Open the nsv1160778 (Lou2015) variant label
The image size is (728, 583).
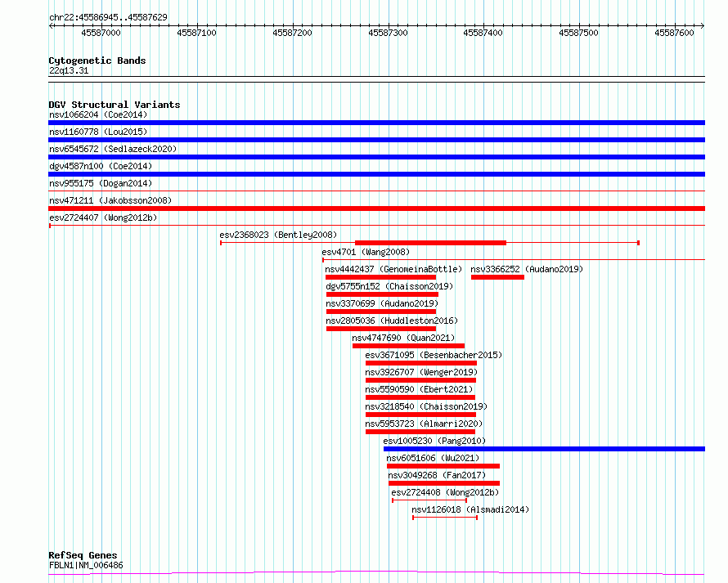98,132
